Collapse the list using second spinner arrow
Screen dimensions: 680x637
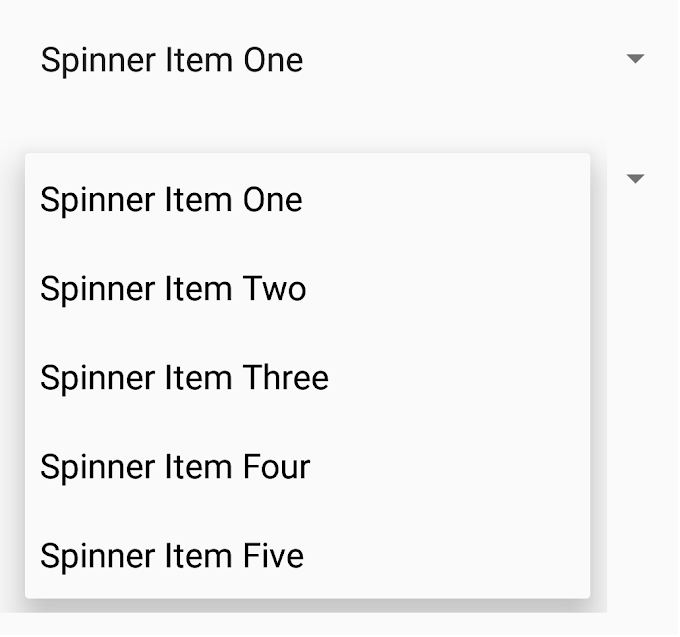(634, 179)
